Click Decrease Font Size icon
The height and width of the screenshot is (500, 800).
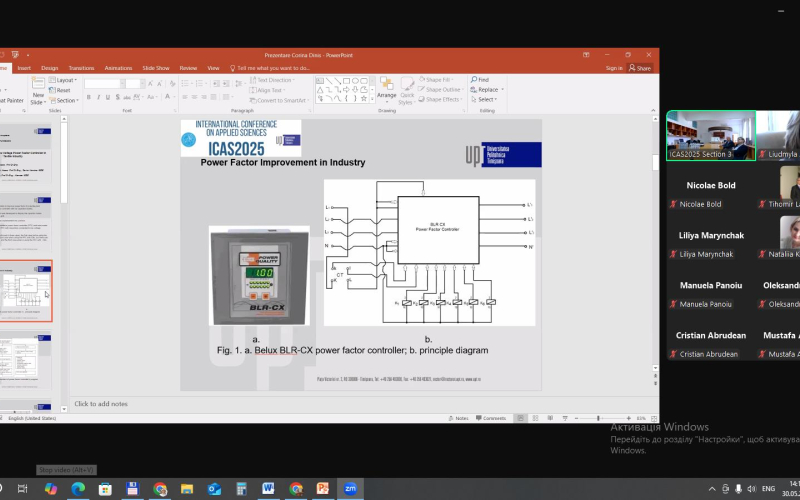160,83
